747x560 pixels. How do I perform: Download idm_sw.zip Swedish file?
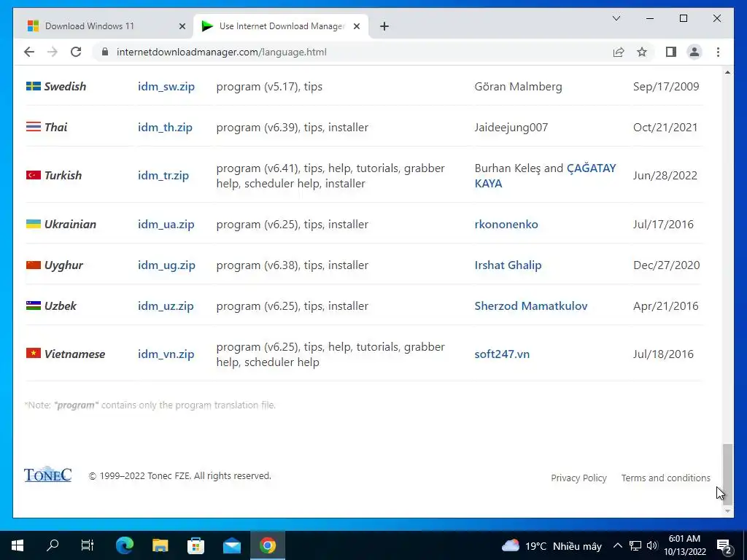(166, 87)
